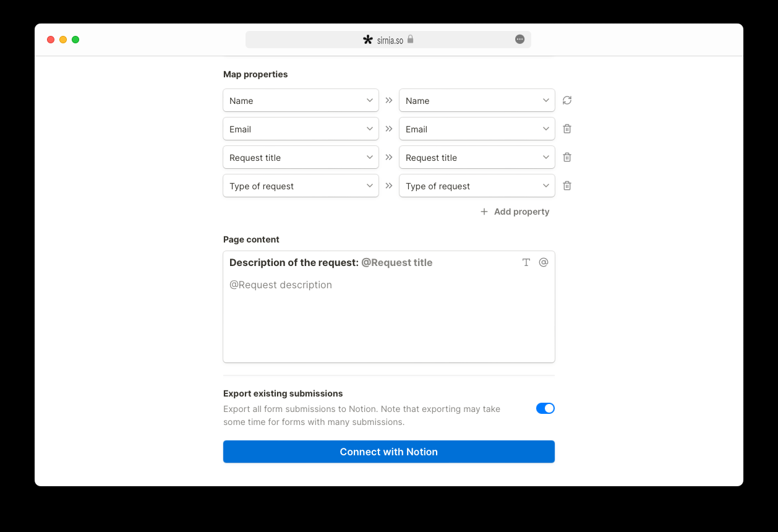
Task: Toggle Export existing submissions switch
Action: tap(545, 408)
